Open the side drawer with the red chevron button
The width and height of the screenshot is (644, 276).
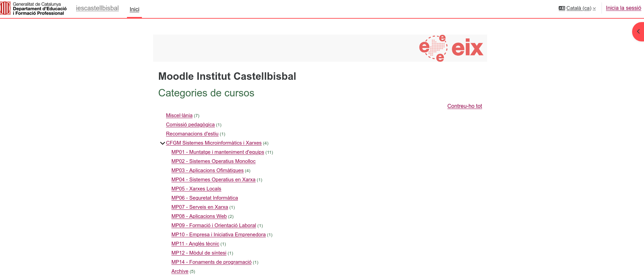pos(638,32)
